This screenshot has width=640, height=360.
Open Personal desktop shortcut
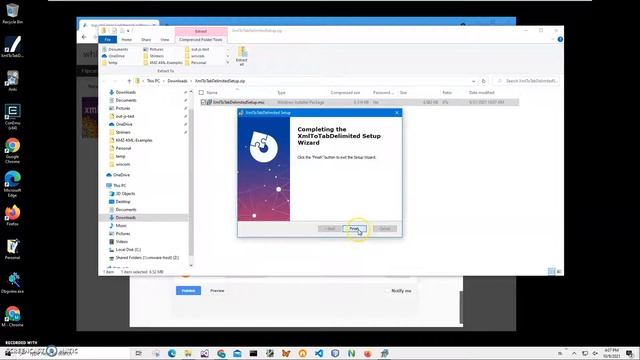[x=13, y=249]
